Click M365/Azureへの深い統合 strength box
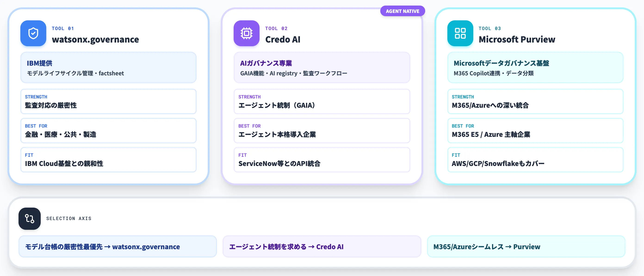The image size is (644, 276). point(535,101)
